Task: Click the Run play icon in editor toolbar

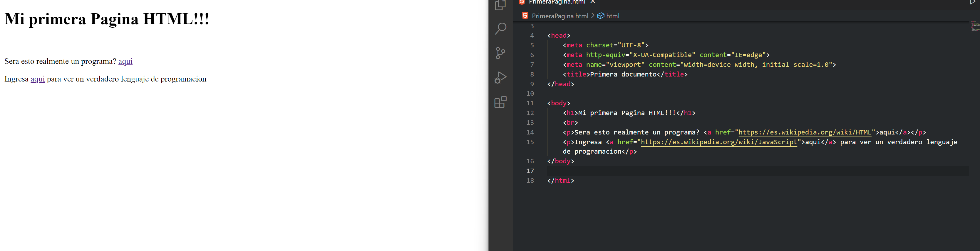Action: [x=972, y=2]
